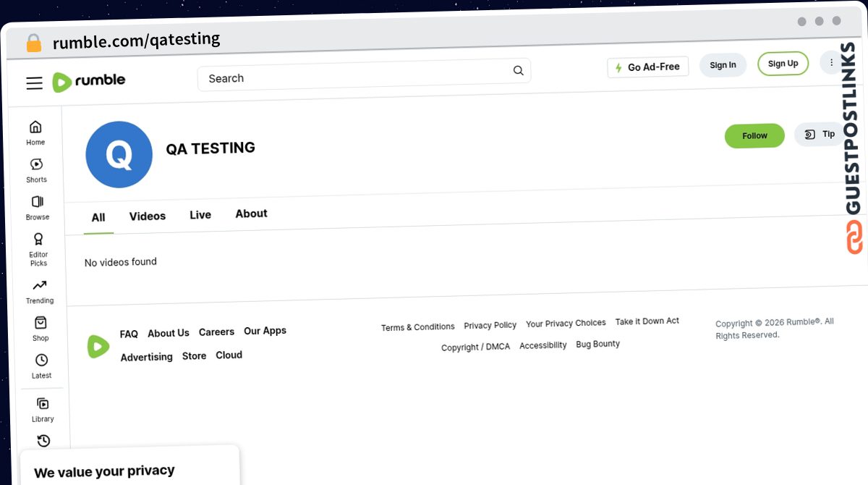This screenshot has height=485, width=868.
Task: Open the Store footer link
Action: pyautogui.click(x=194, y=356)
